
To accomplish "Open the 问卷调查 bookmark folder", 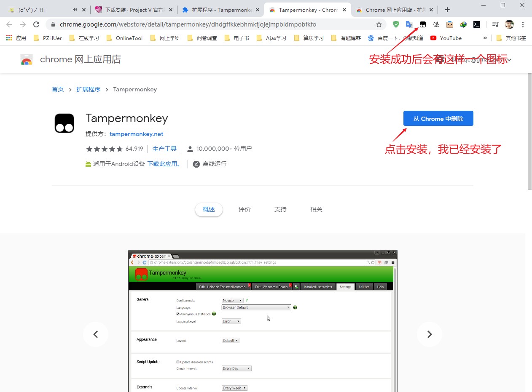I will pyautogui.click(x=202, y=38).
